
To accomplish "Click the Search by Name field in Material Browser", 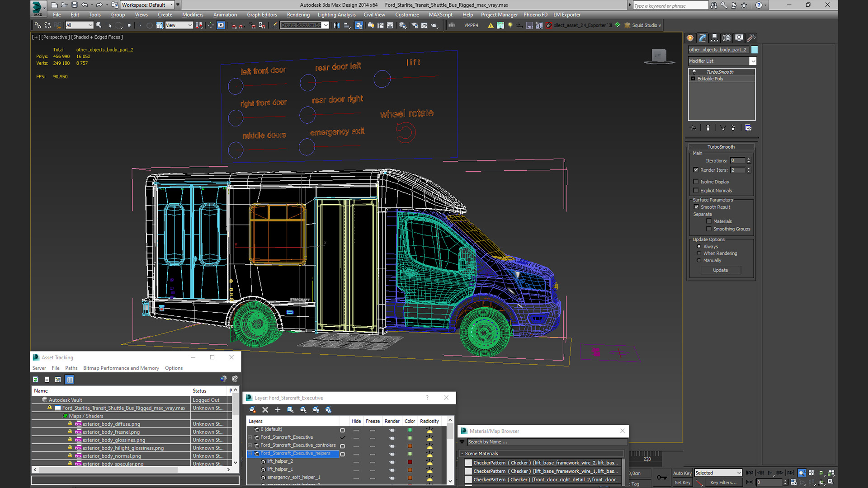I will point(546,442).
